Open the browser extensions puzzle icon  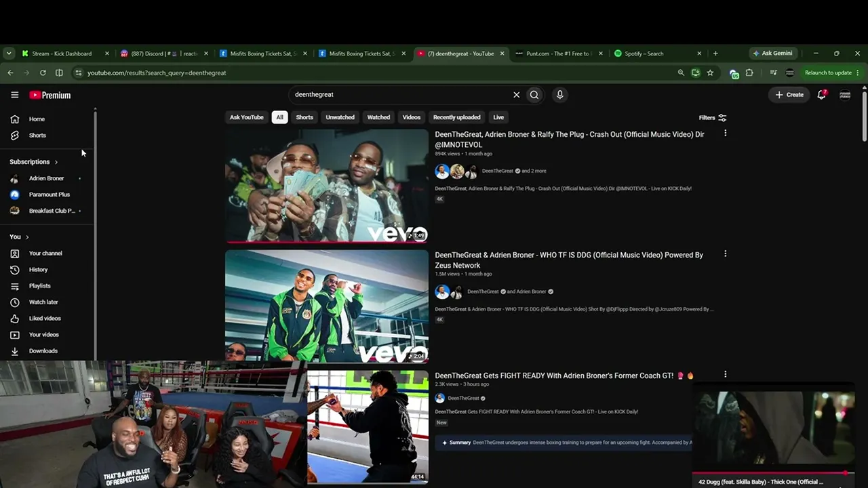(749, 73)
